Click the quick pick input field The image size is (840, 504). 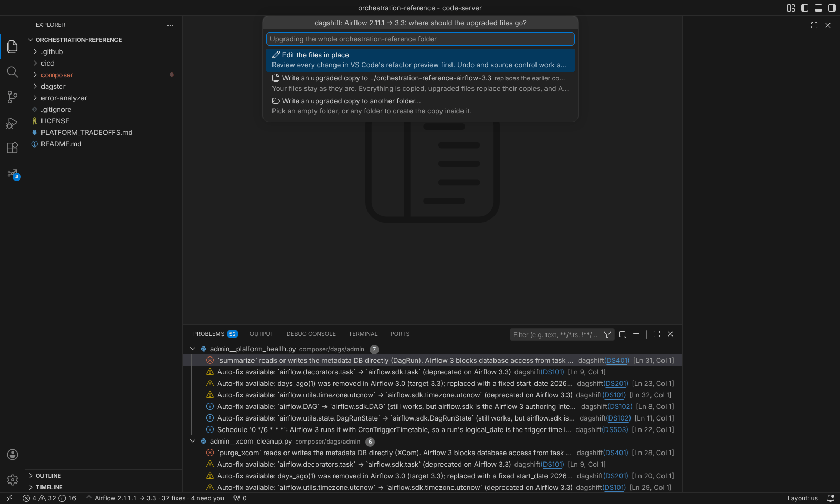(x=421, y=39)
